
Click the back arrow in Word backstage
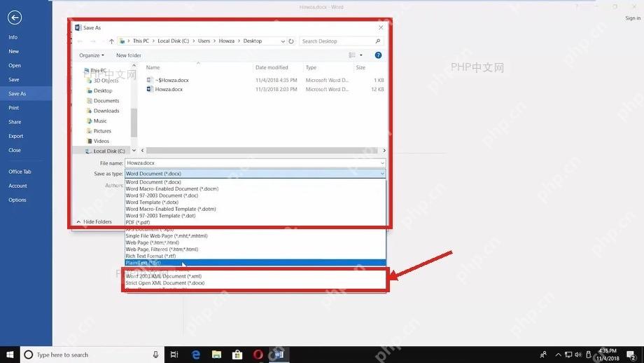click(x=15, y=18)
